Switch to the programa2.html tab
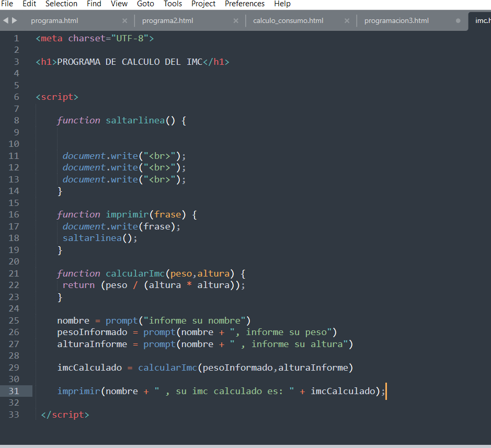 point(167,21)
